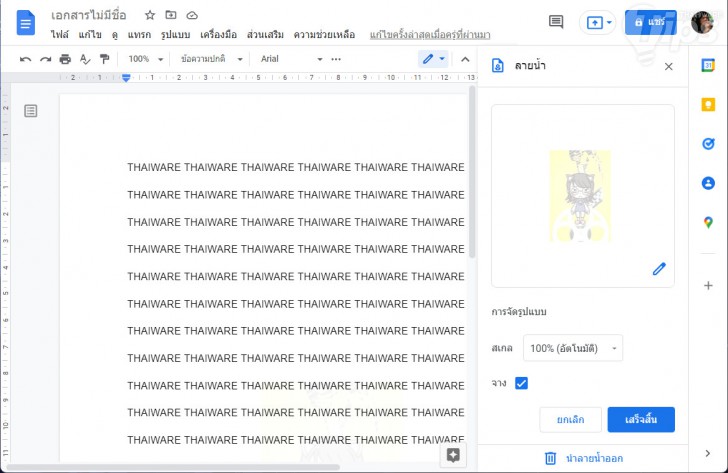Open Google Calendar in the side panel
The height and width of the screenshot is (473, 728).
click(708, 65)
